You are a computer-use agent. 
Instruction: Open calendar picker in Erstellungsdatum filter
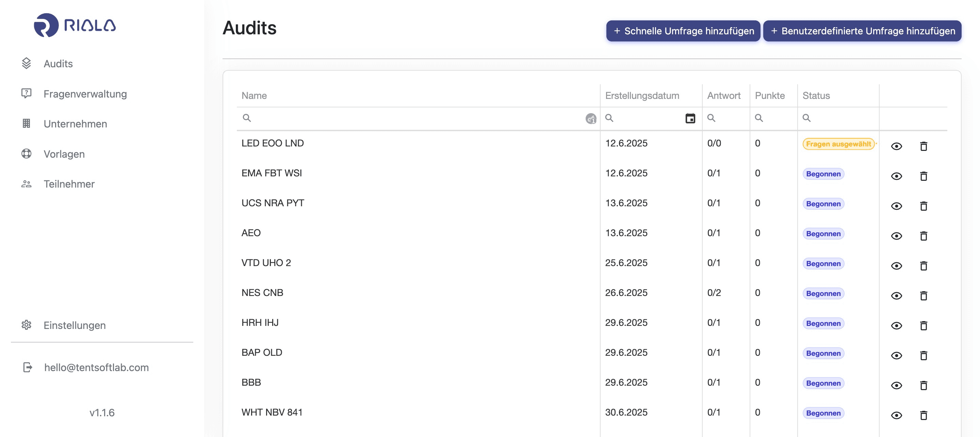point(690,118)
